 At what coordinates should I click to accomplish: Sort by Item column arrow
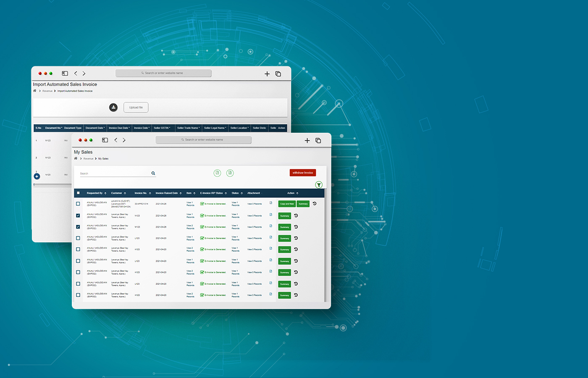(194, 193)
